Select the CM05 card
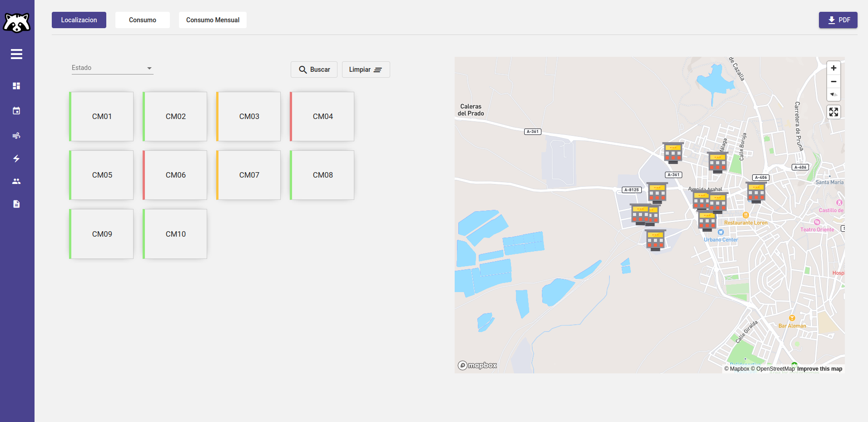 [101, 175]
